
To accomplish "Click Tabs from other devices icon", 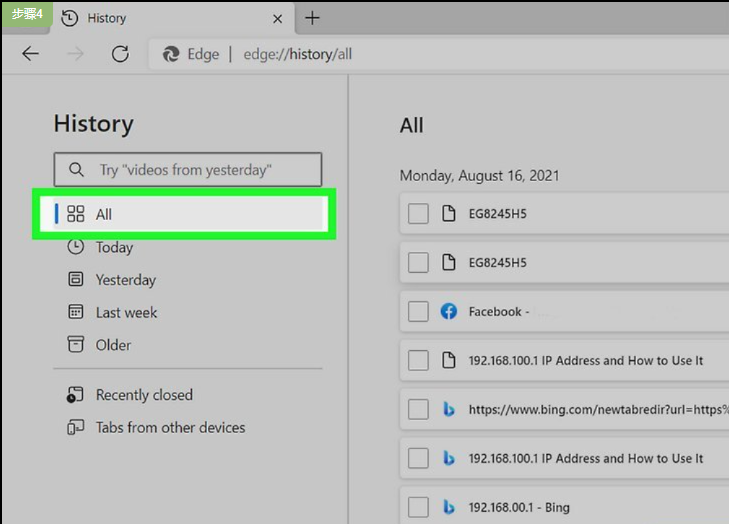I will 75,427.
